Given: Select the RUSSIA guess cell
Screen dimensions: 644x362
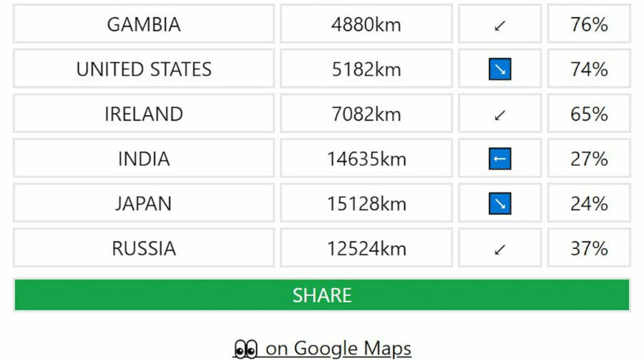Looking at the screenshot, I should (x=144, y=248).
